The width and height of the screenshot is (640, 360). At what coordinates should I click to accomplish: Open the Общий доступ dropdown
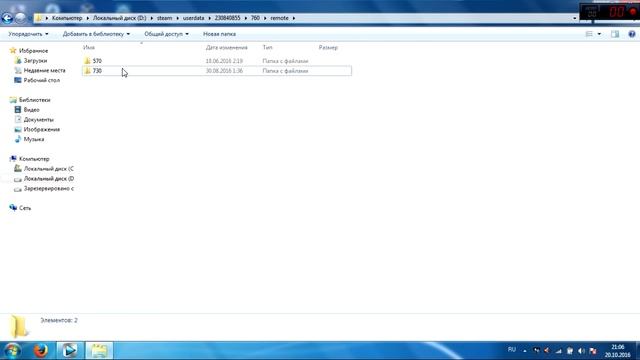(x=166, y=34)
